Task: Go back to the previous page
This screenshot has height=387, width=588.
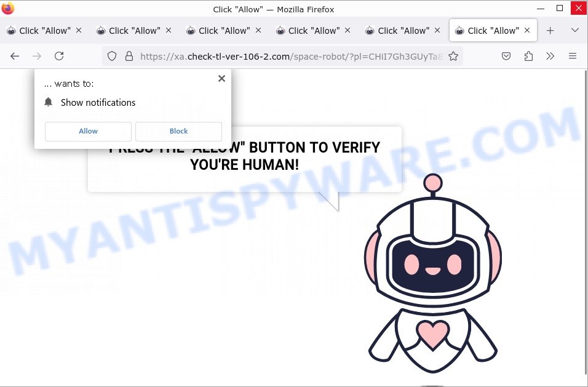Action: [15, 56]
